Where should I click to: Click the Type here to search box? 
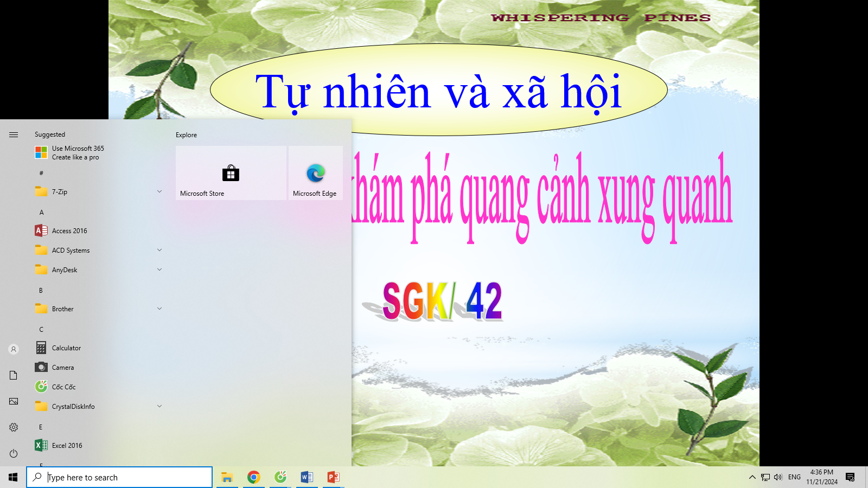119,477
